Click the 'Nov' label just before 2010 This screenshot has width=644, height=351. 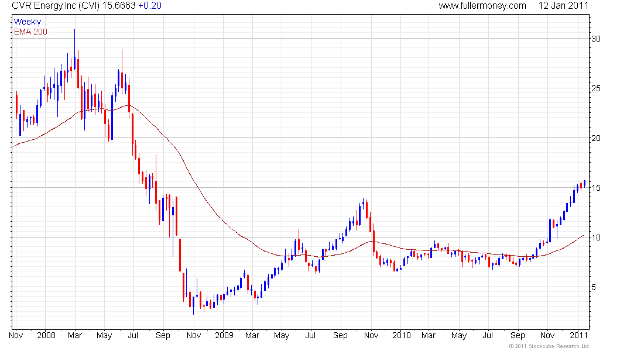[x=371, y=335]
